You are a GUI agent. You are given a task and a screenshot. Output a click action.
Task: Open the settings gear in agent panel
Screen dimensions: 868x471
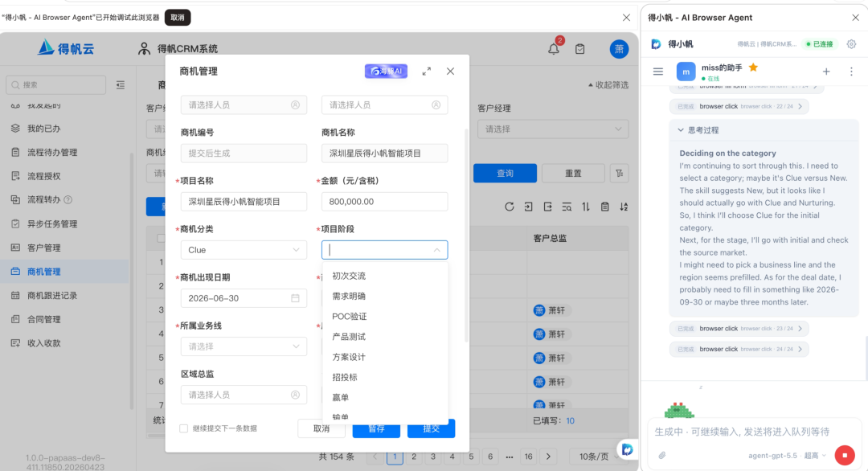(851, 43)
